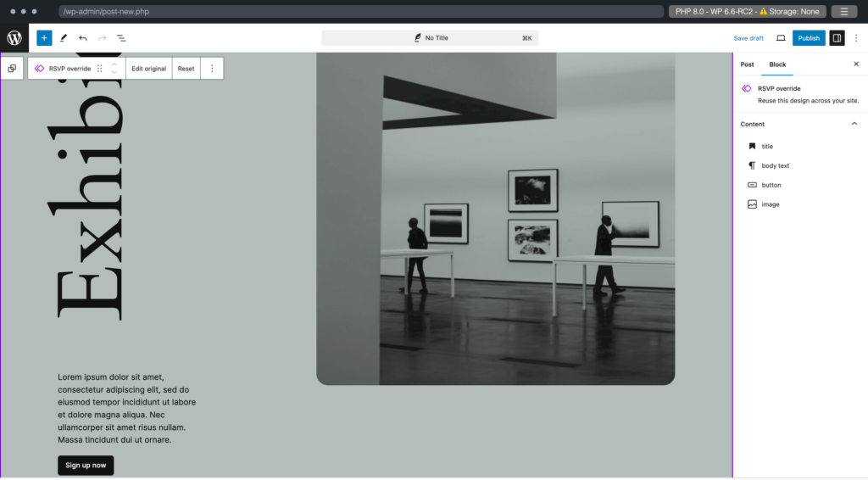
Task: Click RSVP override sidebar heading icon
Action: [x=747, y=88]
